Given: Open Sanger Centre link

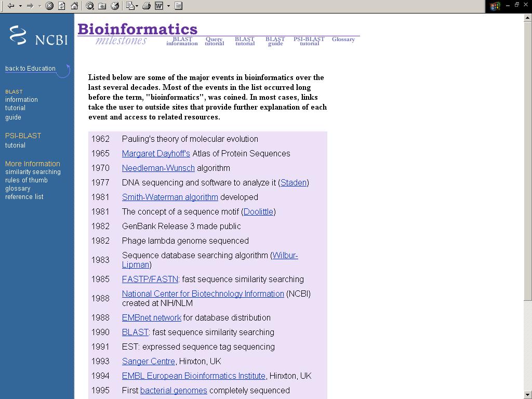Looking at the screenshot, I should pyautogui.click(x=149, y=362).
